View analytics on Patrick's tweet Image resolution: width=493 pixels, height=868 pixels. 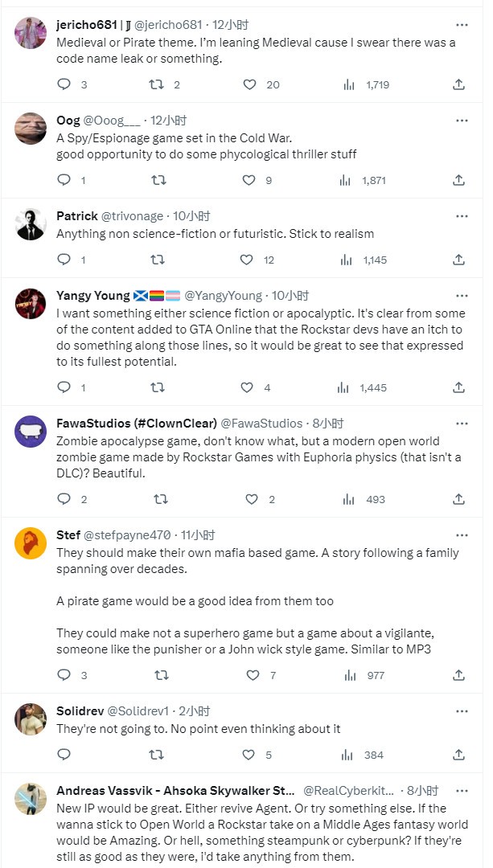tap(347, 260)
